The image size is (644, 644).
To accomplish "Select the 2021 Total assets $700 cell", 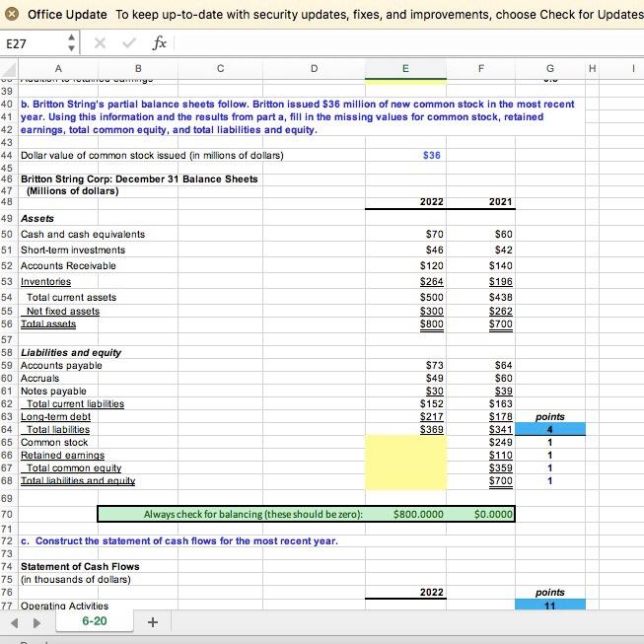I will click(500, 323).
